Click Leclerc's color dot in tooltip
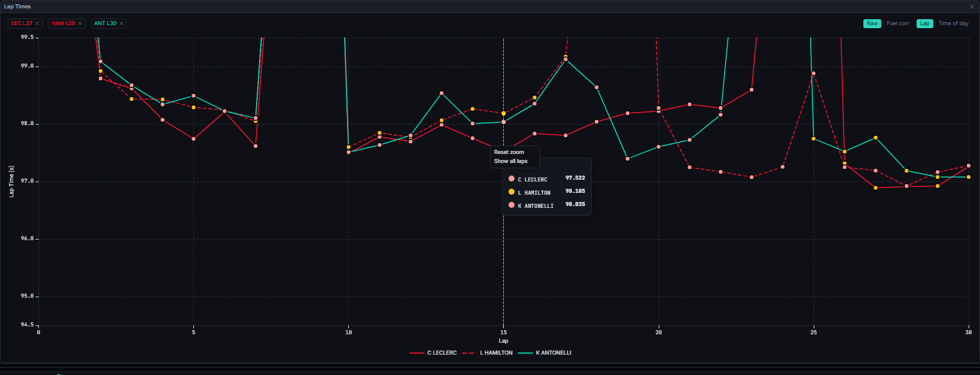Viewport: 980px width, 375px height. 512,179
